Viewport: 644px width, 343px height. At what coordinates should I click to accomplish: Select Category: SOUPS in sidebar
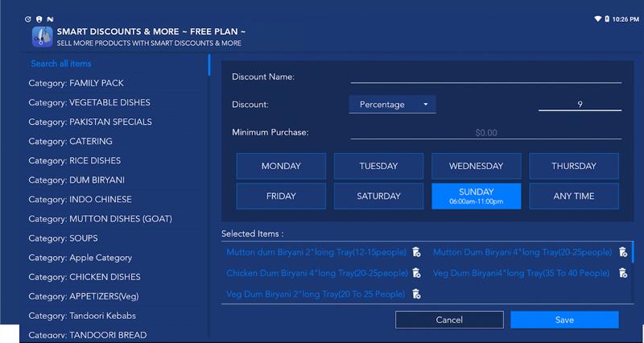click(x=60, y=238)
